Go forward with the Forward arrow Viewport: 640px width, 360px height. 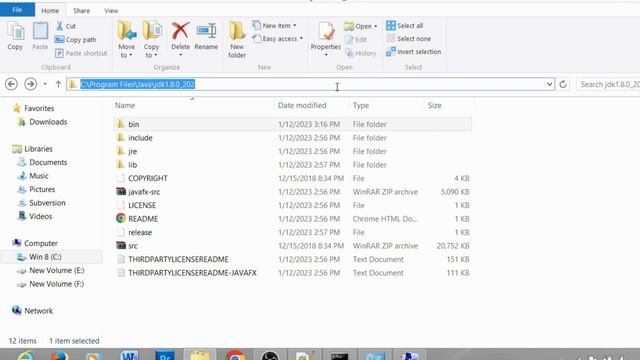click(x=30, y=84)
